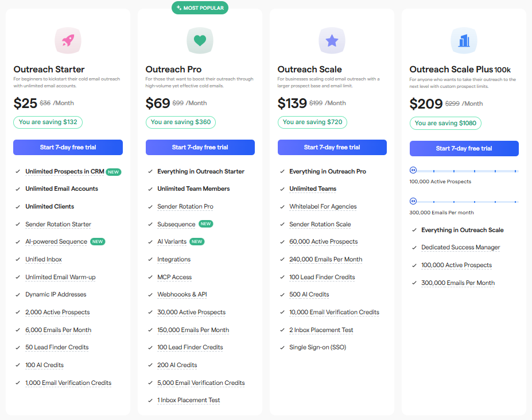Click the Sender Rotation Pro feature text

[185, 207]
